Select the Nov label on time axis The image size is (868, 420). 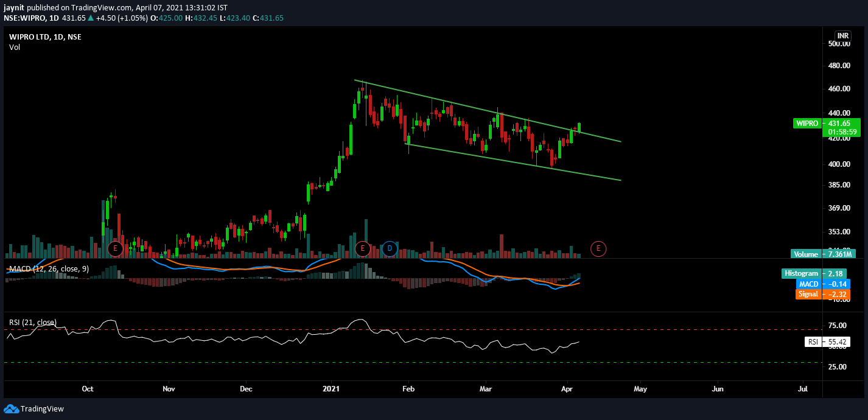(169, 388)
